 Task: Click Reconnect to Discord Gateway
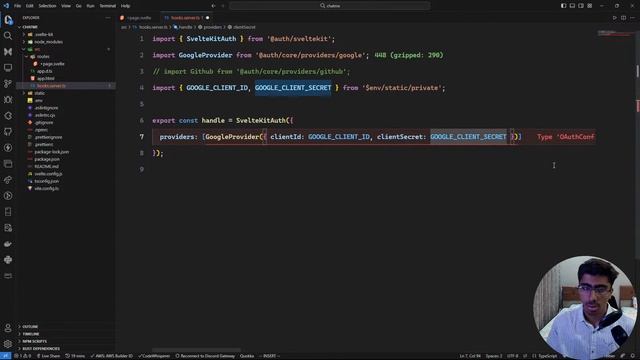point(205,356)
